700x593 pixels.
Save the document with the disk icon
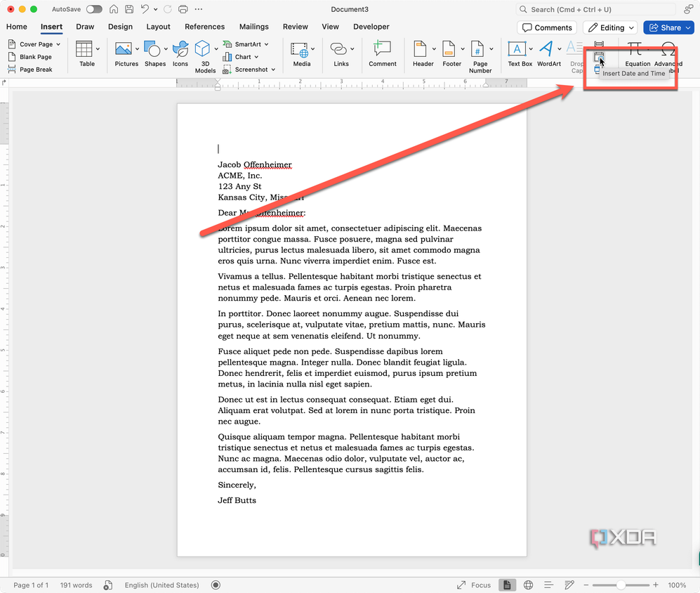pos(129,9)
